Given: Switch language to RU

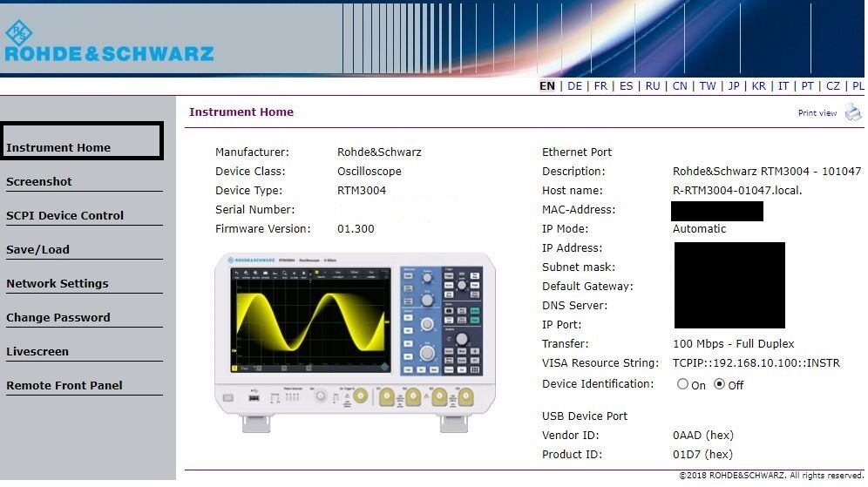Looking at the screenshot, I should click(653, 85).
